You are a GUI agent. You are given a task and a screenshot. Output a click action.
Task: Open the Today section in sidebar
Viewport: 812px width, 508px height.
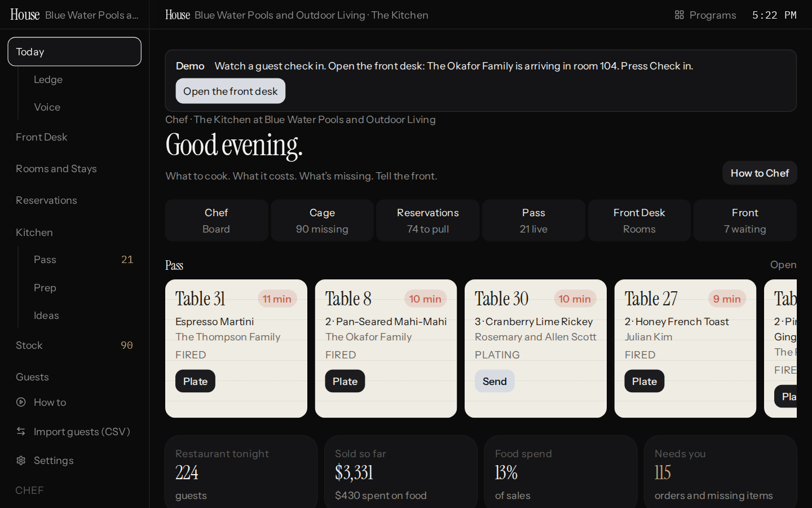(74, 52)
